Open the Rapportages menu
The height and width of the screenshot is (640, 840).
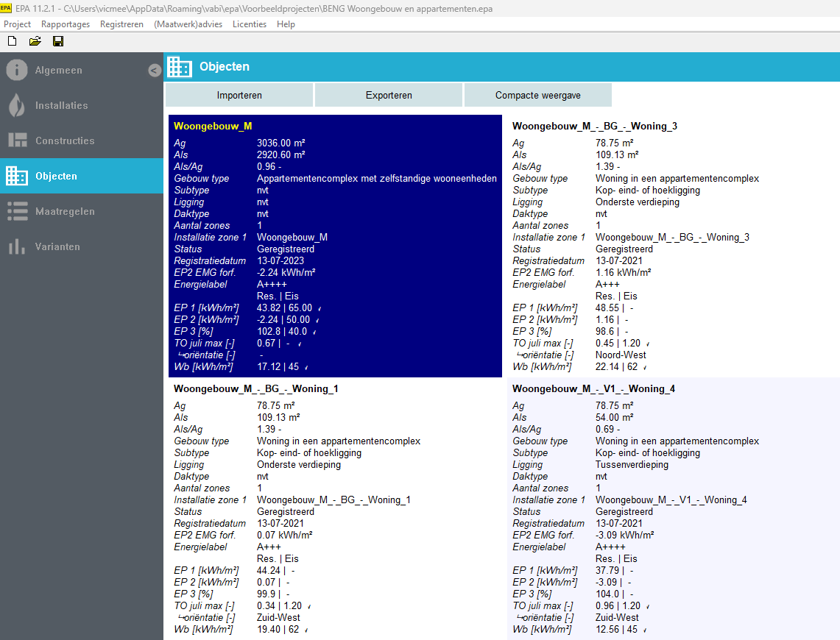(66, 24)
